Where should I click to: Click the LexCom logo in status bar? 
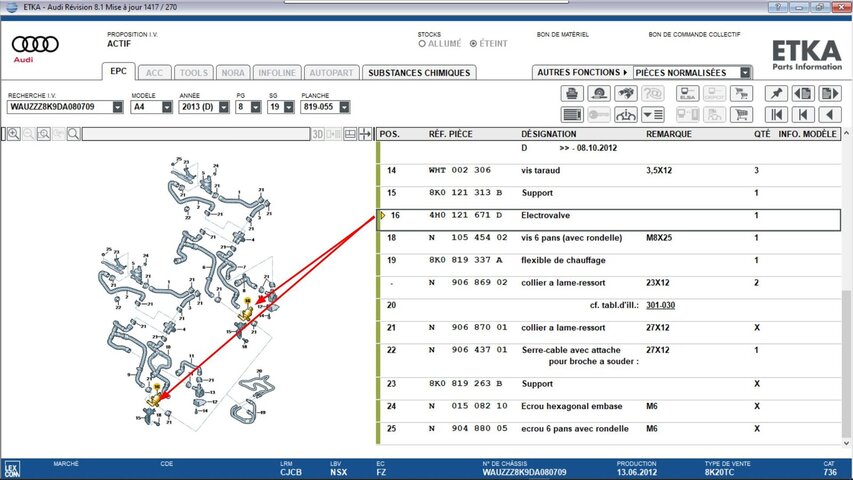click(x=12, y=469)
